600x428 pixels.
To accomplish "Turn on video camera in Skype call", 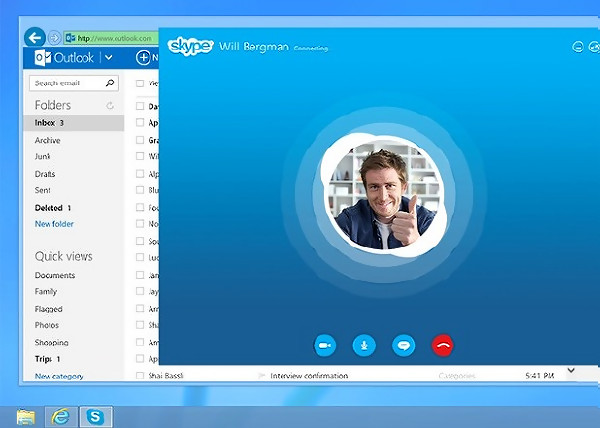I will pos(323,345).
